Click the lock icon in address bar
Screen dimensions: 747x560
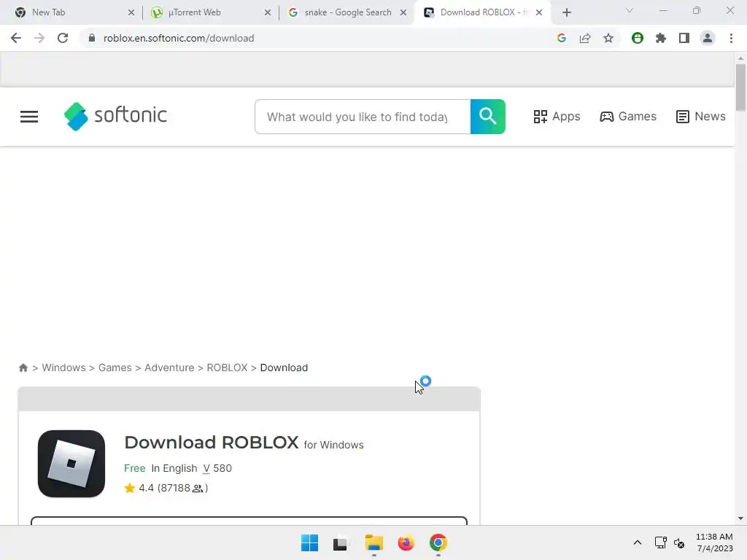(x=92, y=38)
